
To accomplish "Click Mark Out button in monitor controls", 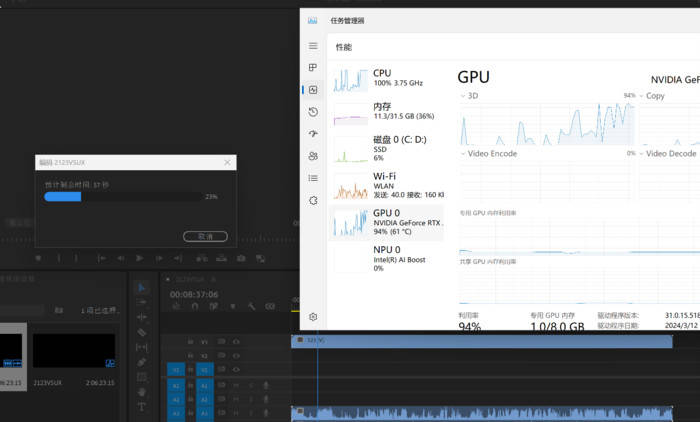I will (76, 258).
